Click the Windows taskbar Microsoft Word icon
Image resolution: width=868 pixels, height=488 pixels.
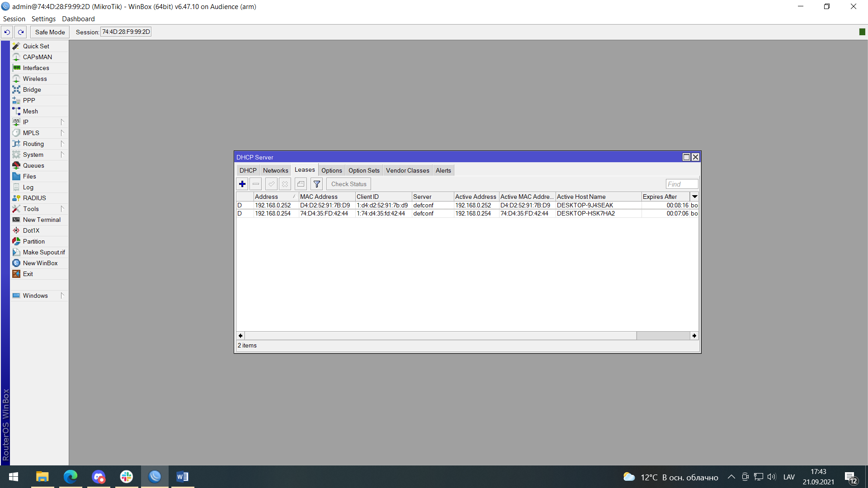pyautogui.click(x=183, y=477)
